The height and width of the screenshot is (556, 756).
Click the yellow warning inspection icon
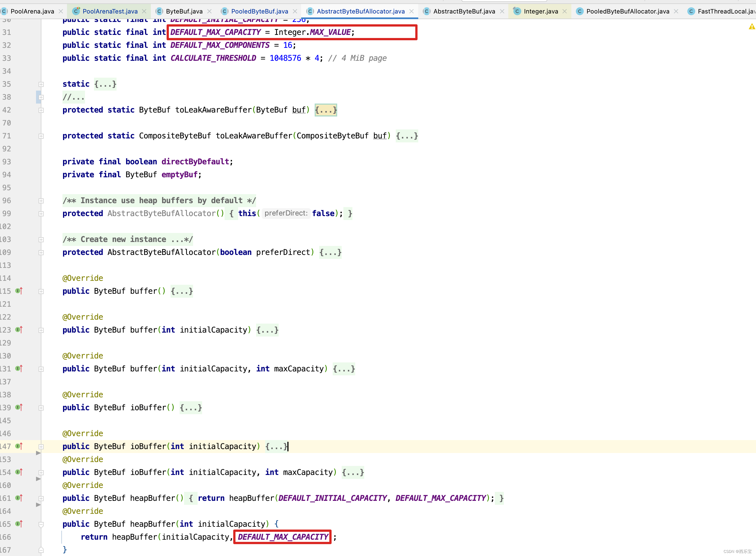click(x=751, y=26)
